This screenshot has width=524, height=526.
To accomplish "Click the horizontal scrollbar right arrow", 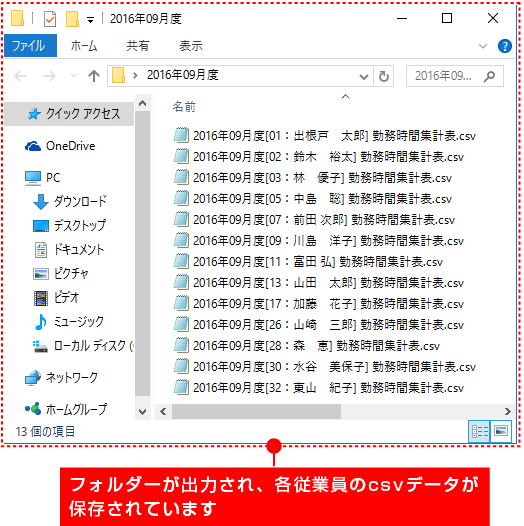I will [x=508, y=411].
